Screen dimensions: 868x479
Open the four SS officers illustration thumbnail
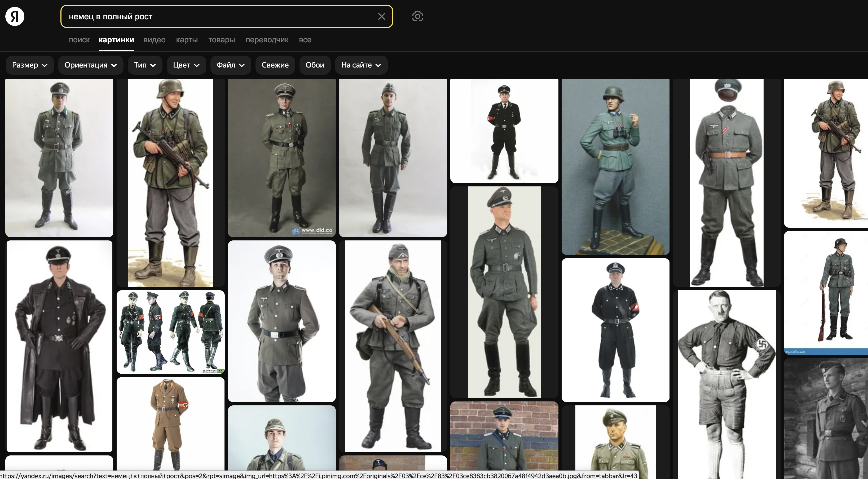click(170, 332)
